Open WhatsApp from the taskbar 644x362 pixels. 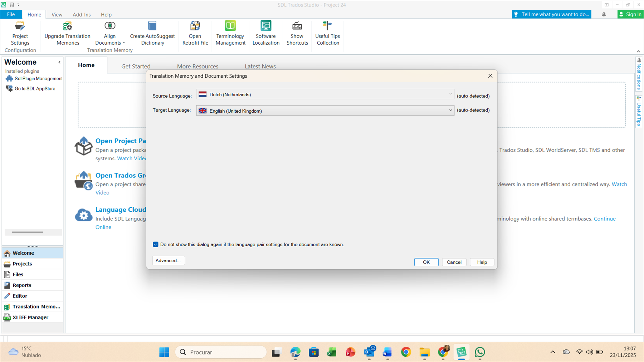(480, 352)
